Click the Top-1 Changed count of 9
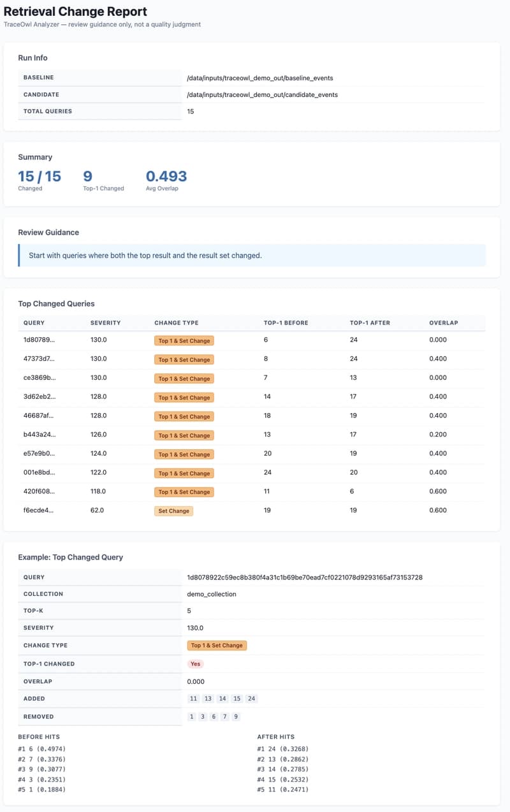 pos(88,177)
